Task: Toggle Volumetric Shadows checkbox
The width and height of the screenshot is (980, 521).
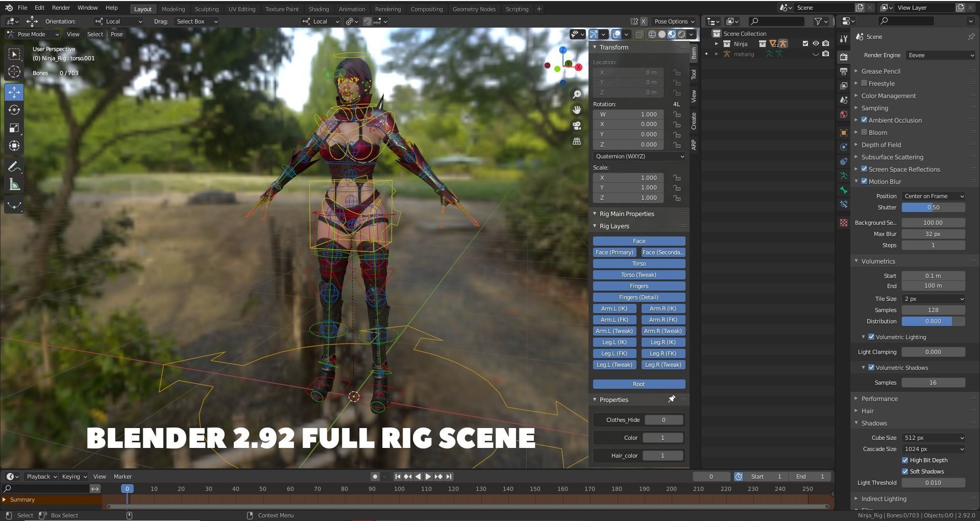Action: (x=871, y=368)
